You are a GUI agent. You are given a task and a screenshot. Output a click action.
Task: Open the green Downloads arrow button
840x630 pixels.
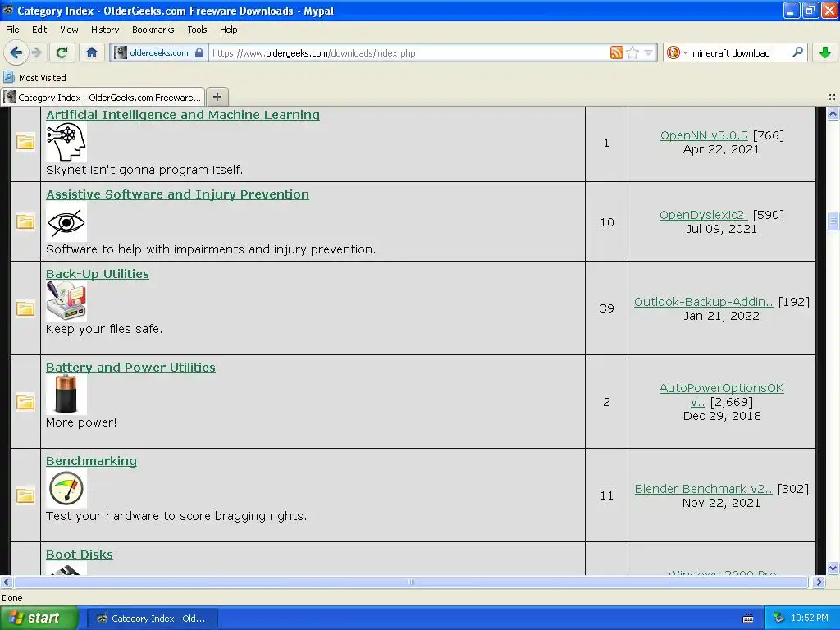tap(824, 52)
